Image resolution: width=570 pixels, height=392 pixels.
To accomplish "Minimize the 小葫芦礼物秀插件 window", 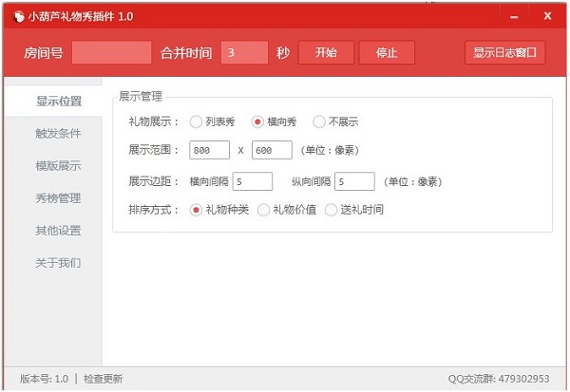I will click(514, 17).
